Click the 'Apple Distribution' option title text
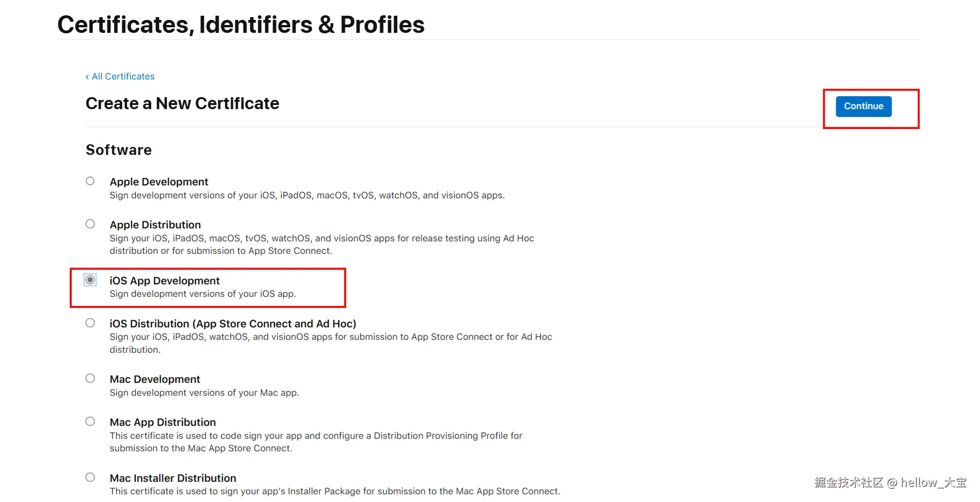Viewport: 980px width, 502px height. 155,225
